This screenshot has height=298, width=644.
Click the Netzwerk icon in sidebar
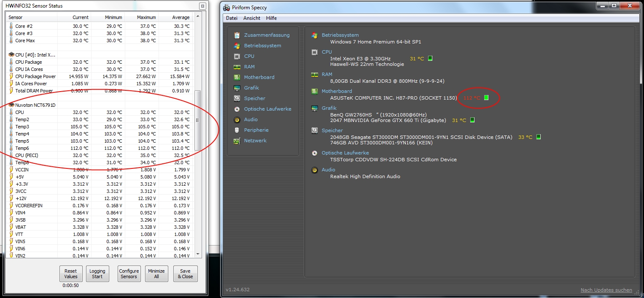(237, 141)
